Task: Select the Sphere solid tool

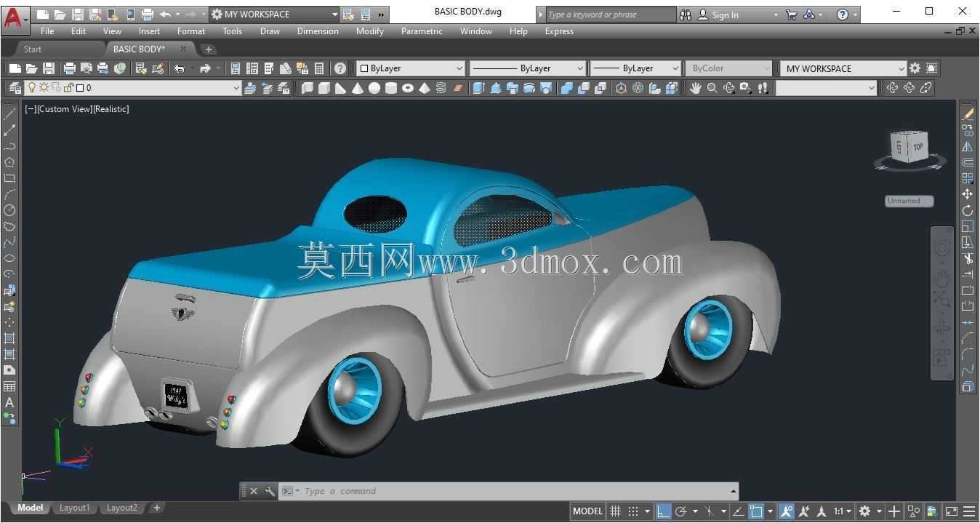Action: tap(374, 88)
